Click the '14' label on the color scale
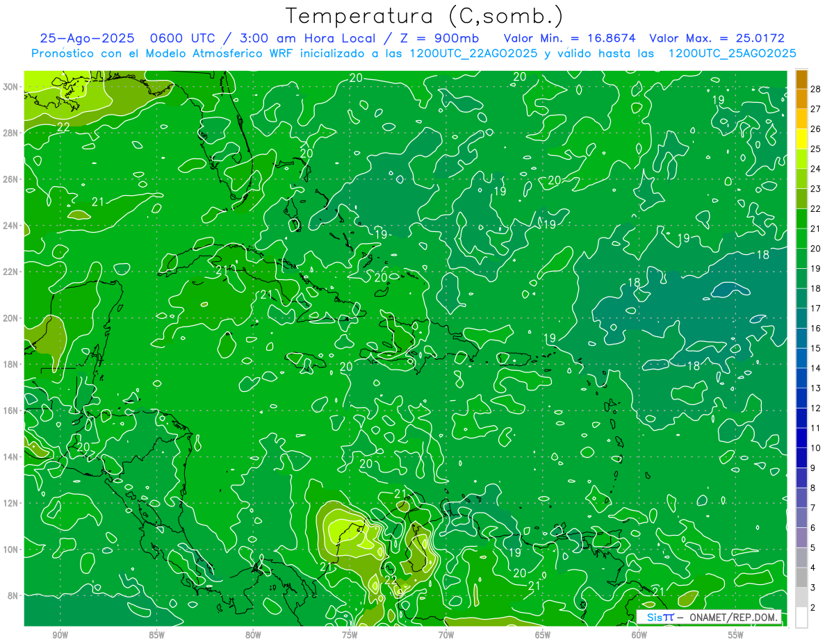Viewport: 834px width, 644px height. click(816, 368)
